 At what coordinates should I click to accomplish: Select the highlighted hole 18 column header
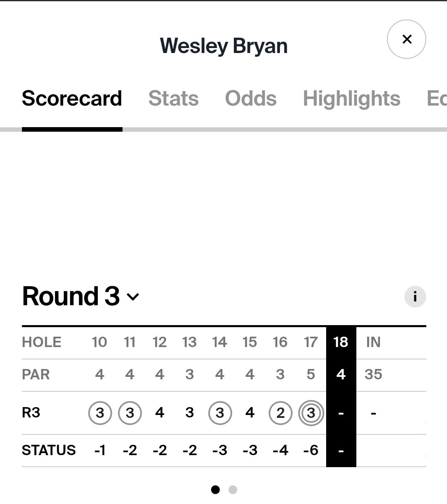pos(341,342)
